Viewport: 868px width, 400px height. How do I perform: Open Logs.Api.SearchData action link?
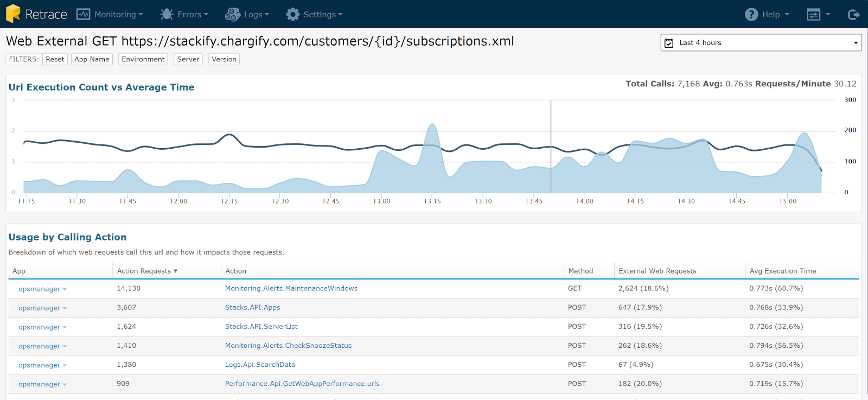tap(260, 364)
